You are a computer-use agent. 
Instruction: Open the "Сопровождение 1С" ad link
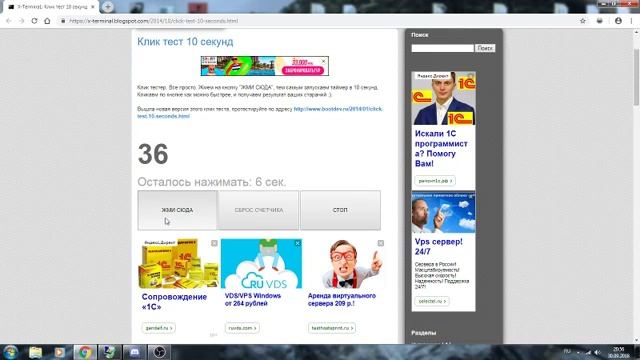click(x=174, y=302)
